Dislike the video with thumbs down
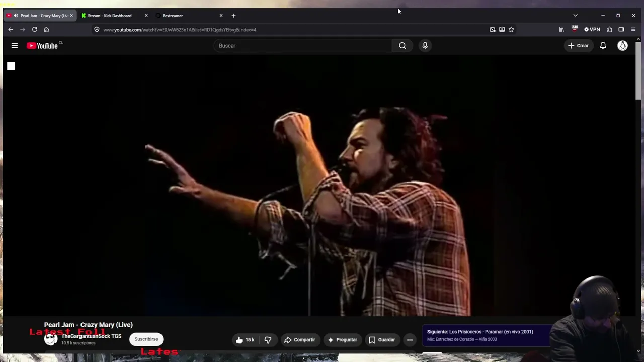644x362 pixels. pos(268,340)
